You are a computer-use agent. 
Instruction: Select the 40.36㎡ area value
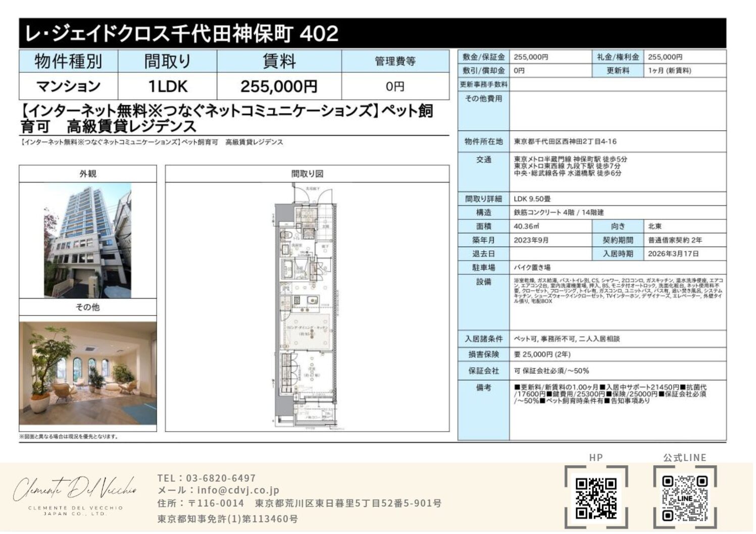click(527, 226)
